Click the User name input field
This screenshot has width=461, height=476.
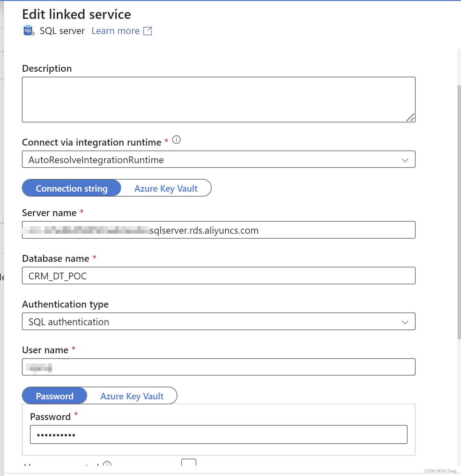click(218, 367)
